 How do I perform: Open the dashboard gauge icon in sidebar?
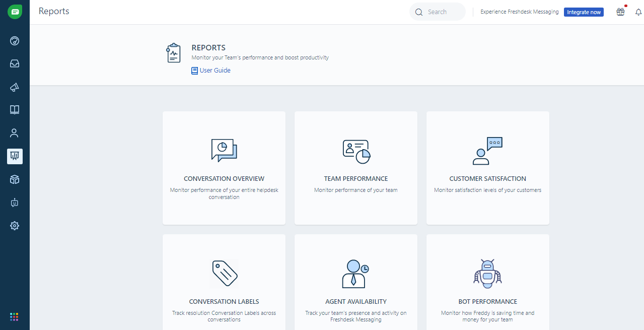point(15,41)
